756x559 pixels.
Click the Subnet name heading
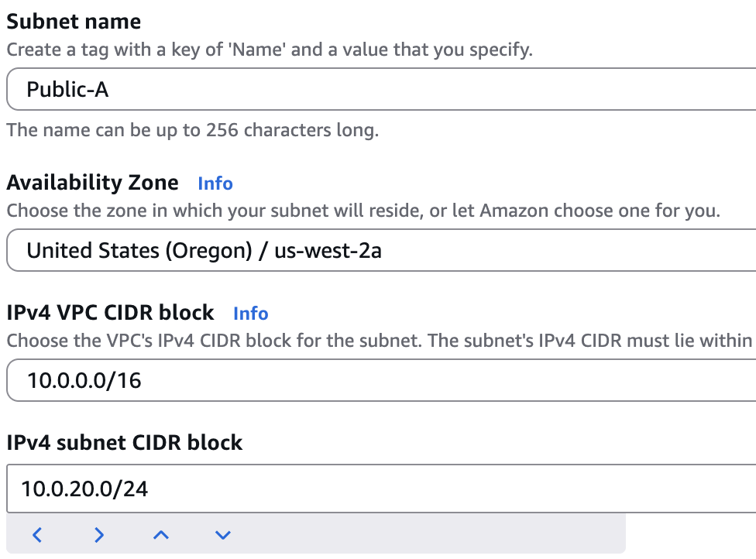74,21
